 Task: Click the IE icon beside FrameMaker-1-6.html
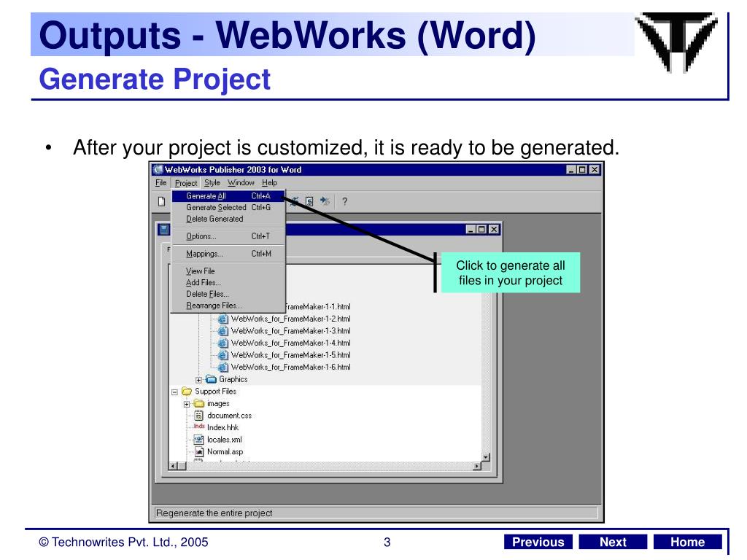[222, 367]
